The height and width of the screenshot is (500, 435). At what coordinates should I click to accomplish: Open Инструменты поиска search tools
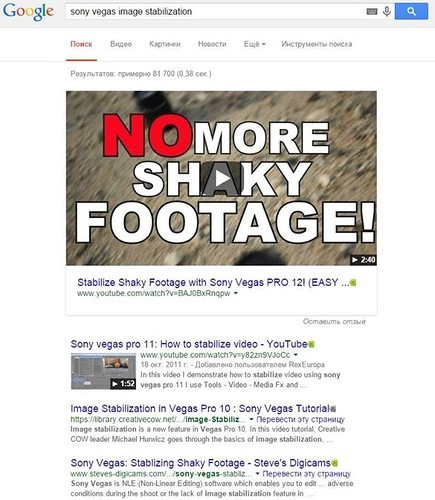[x=317, y=44]
